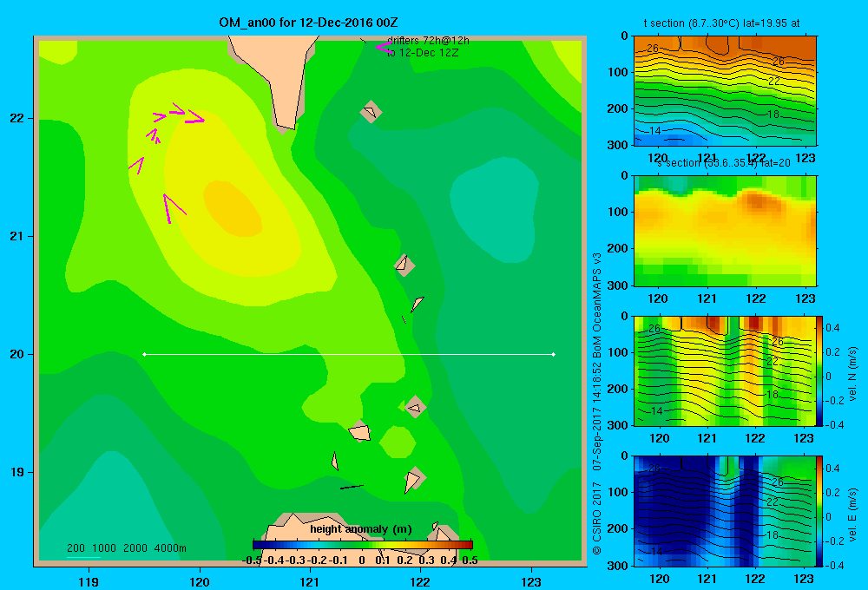This screenshot has width=868, height=590.
Task: Click latitude label 22 on main map axis
Action: 17,118
